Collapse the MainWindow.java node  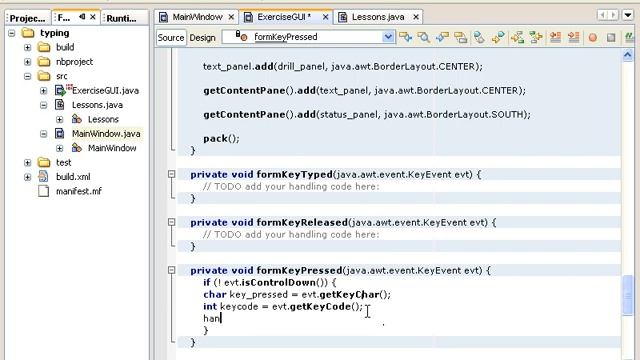[x=44, y=134]
